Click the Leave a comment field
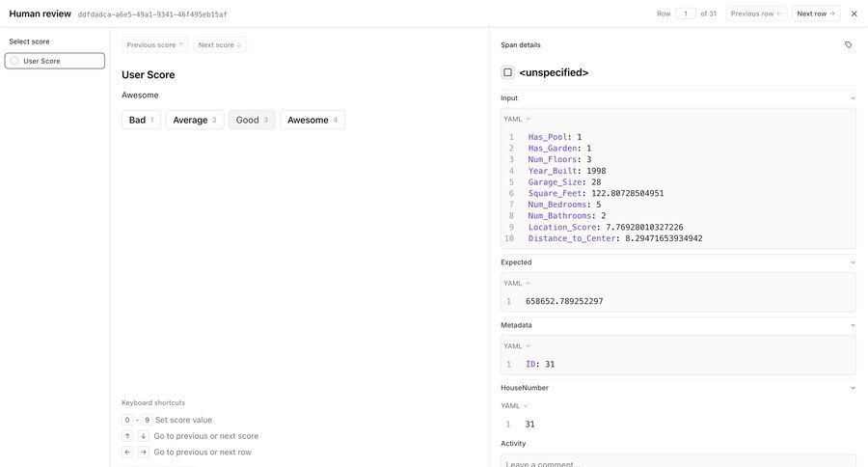The image size is (868, 467). [678, 461]
